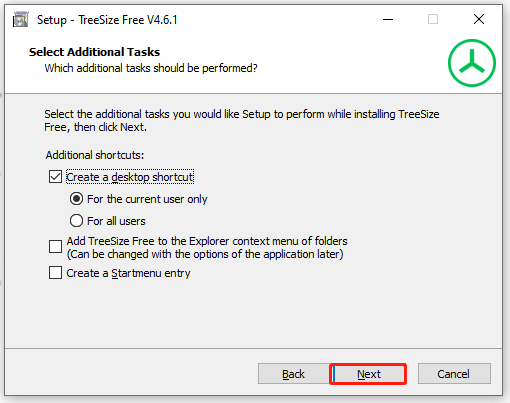
Task: Go to the next setup step
Action: tap(368, 374)
